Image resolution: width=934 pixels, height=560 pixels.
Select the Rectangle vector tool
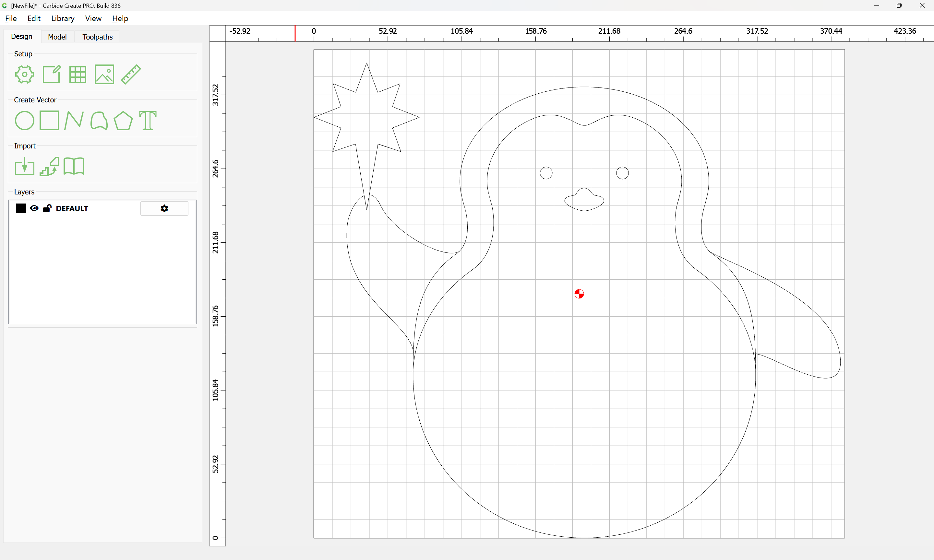pos(49,121)
